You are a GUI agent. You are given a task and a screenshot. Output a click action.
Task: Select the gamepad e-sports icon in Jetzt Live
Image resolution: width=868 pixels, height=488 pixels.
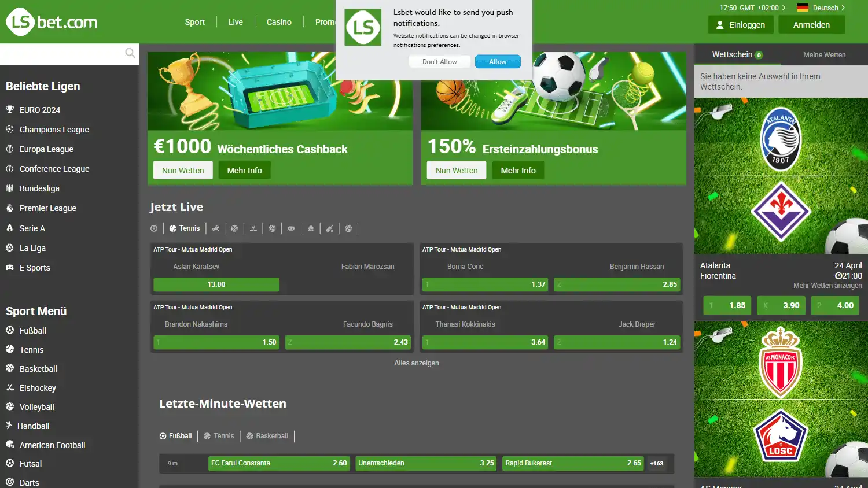pos(291,228)
